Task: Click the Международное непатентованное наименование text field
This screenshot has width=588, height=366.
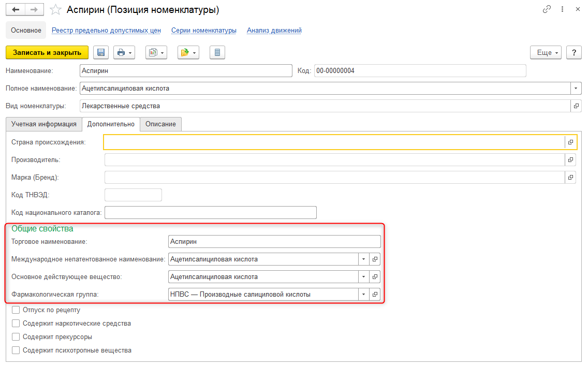Action: pyautogui.click(x=263, y=259)
